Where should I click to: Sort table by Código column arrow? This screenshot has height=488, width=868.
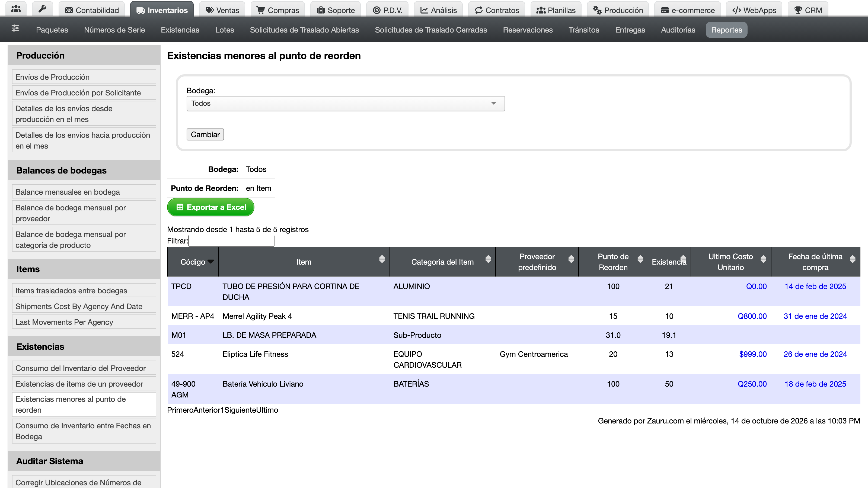pos(210,262)
